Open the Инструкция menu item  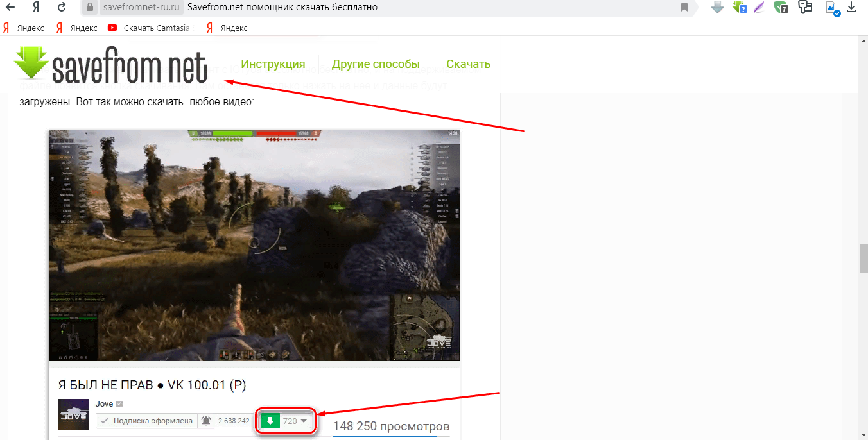pyautogui.click(x=273, y=64)
